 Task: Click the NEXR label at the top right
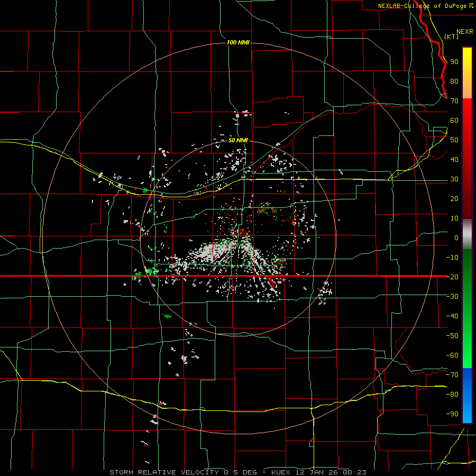tap(465, 32)
